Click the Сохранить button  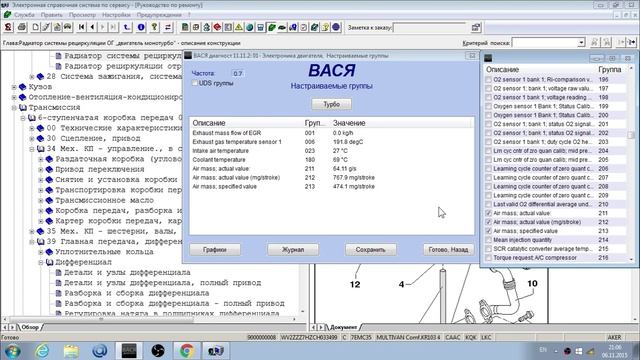pos(370,249)
